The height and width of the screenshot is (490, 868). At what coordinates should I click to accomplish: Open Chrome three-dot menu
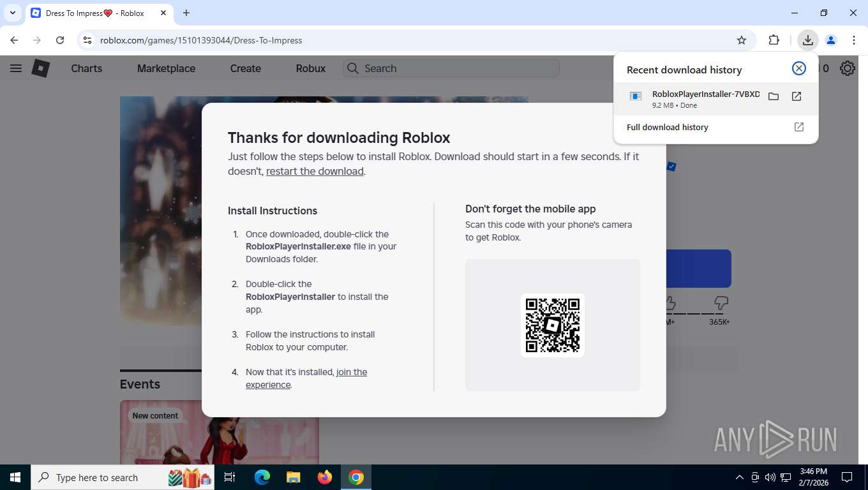[854, 40]
